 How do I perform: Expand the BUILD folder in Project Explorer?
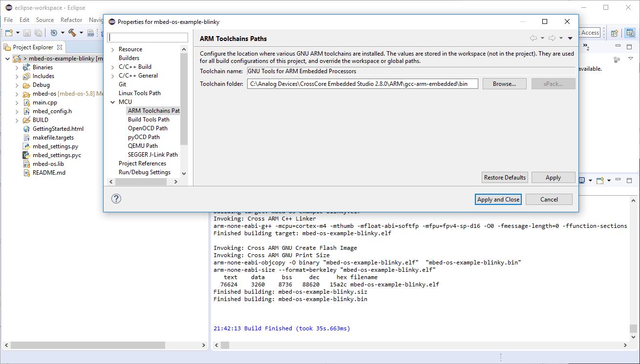[17, 120]
